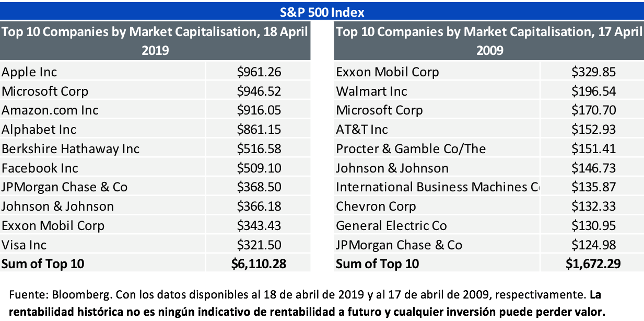Click the Apple Inc company cell
Viewport: 644px width, 321px height.
(30, 72)
